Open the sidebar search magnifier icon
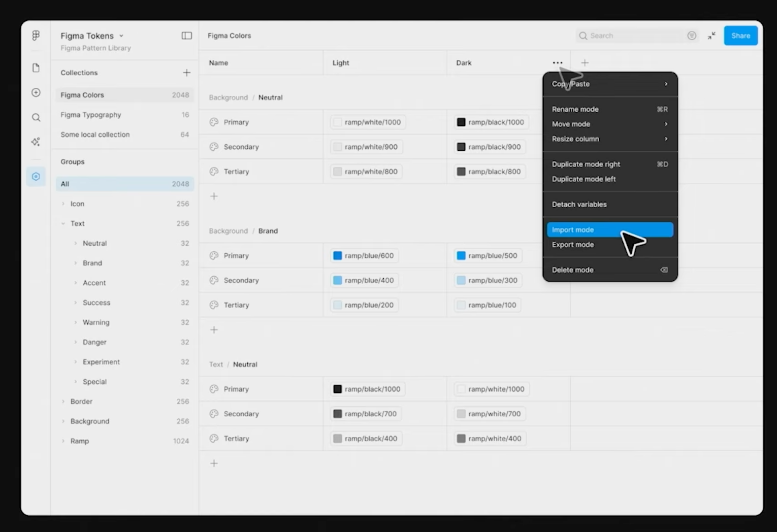 pos(36,118)
